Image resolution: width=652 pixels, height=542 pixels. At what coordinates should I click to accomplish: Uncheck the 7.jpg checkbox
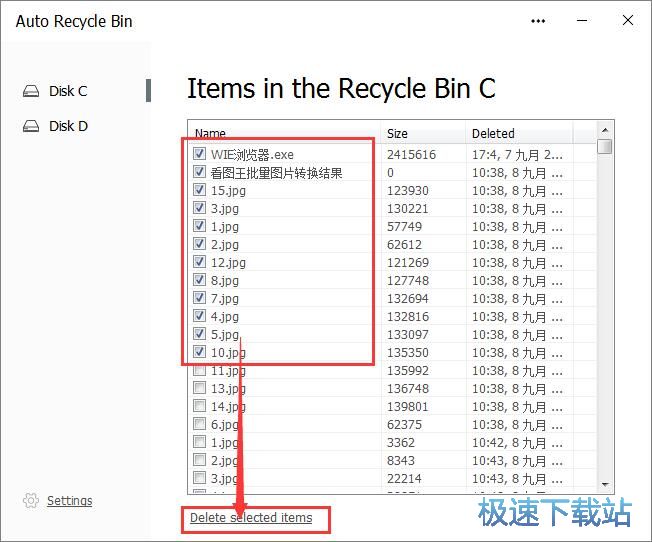click(x=199, y=298)
